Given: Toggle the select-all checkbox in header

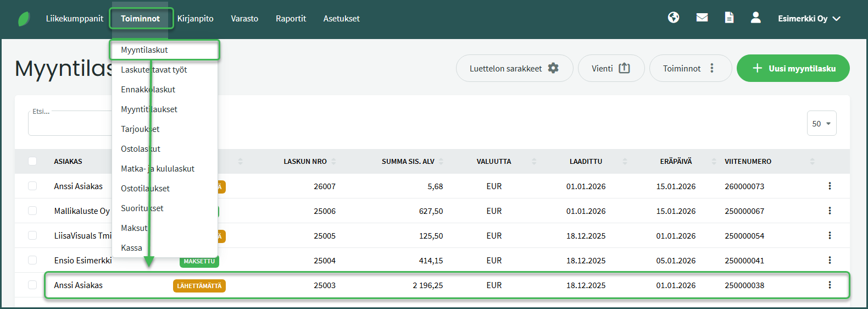Looking at the screenshot, I should click(32, 161).
